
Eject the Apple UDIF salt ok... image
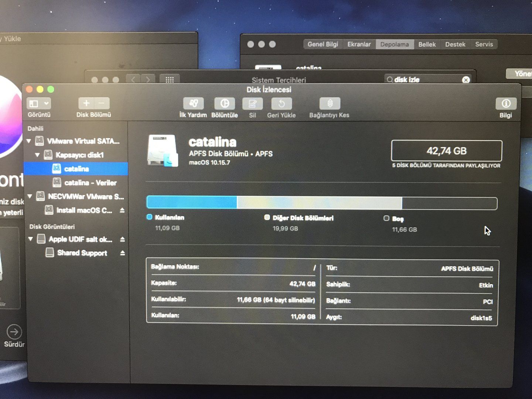point(122,239)
